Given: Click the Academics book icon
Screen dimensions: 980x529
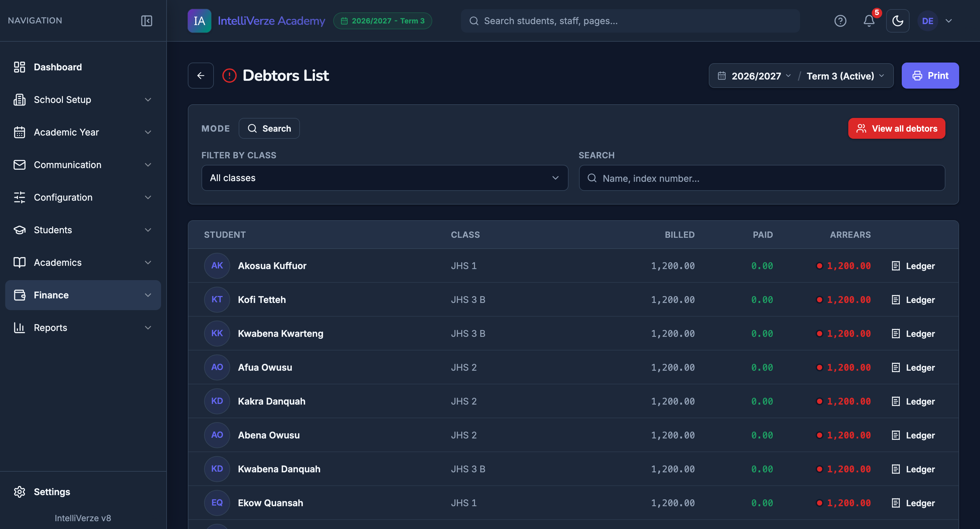Looking at the screenshot, I should (x=20, y=263).
